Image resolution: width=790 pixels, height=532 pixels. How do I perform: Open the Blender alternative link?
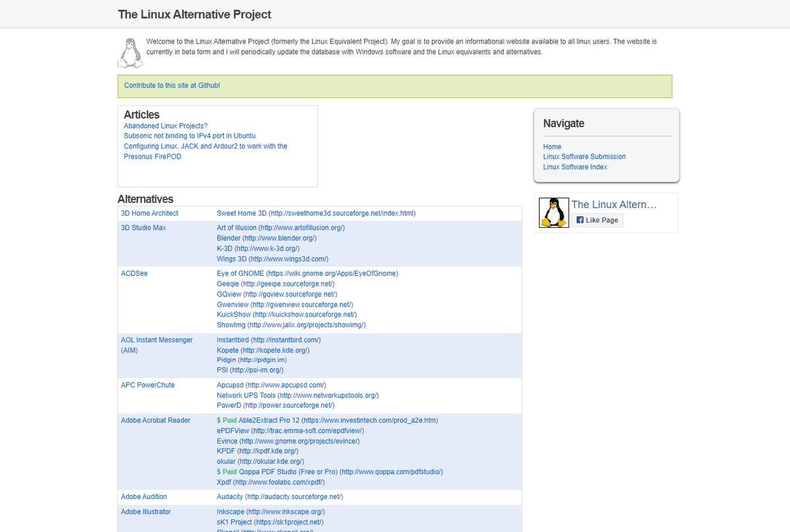(228, 238)
